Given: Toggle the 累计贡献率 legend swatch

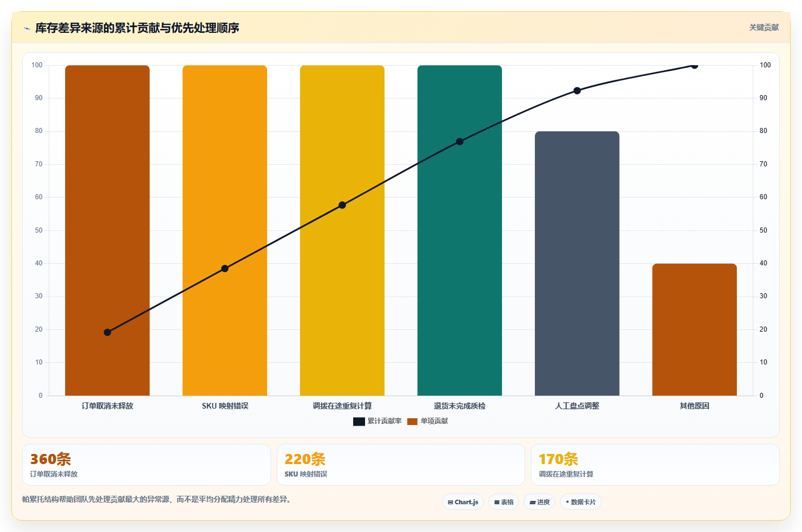Looking at the screenshot, I should 359,421.
